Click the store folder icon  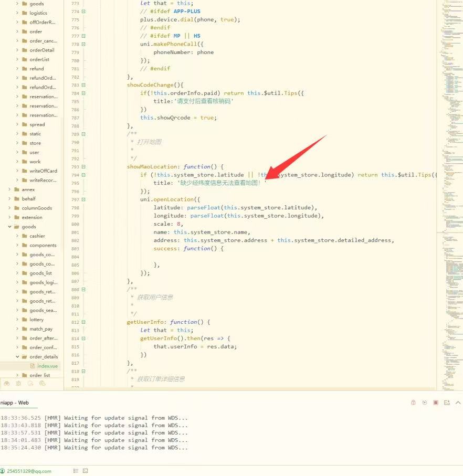25,143
